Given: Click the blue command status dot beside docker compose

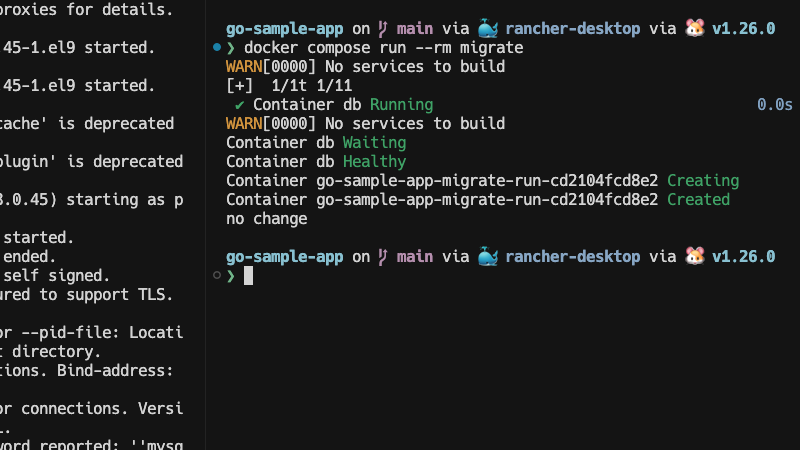Looking at the screenshot, I should (x=217, y=48).
